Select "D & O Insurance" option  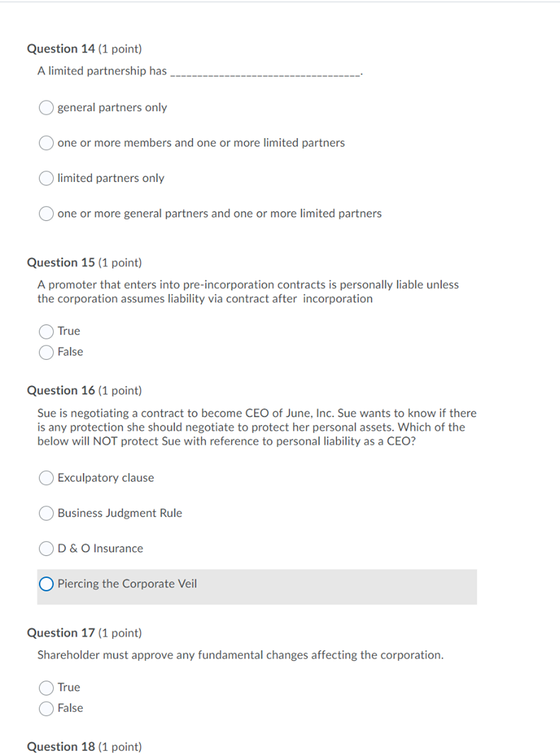click(46, 548)
